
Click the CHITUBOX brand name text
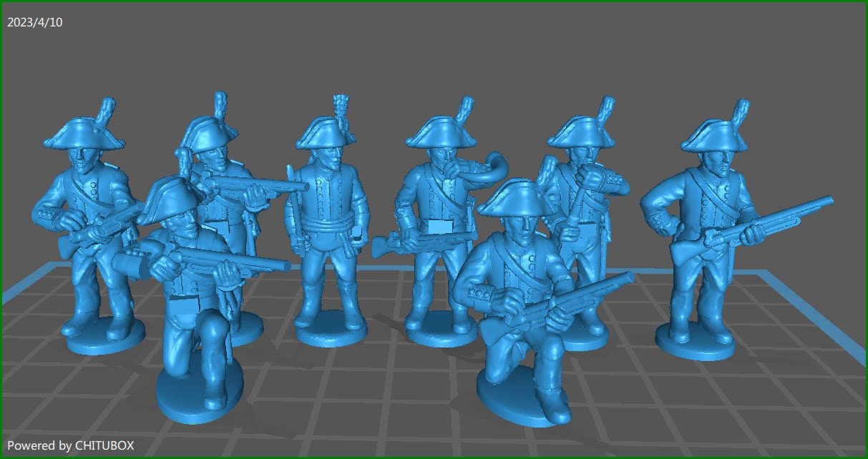104,445
